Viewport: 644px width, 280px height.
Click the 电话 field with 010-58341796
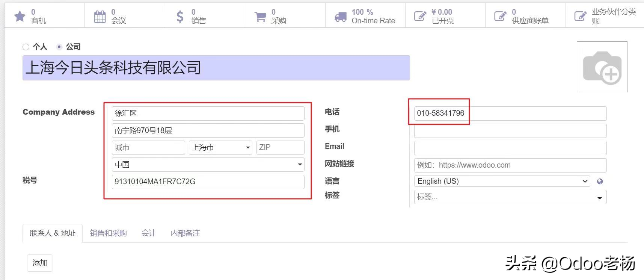point(510,113)
